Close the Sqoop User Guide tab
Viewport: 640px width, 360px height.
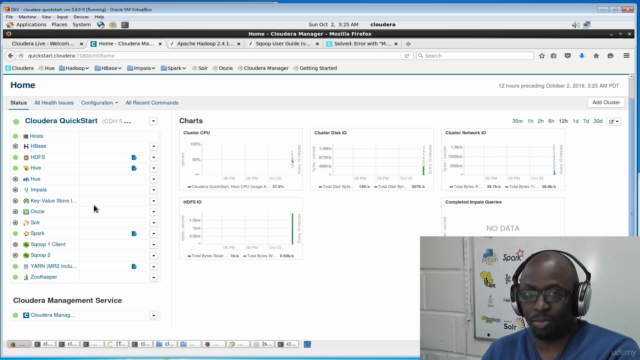[317, 44]
